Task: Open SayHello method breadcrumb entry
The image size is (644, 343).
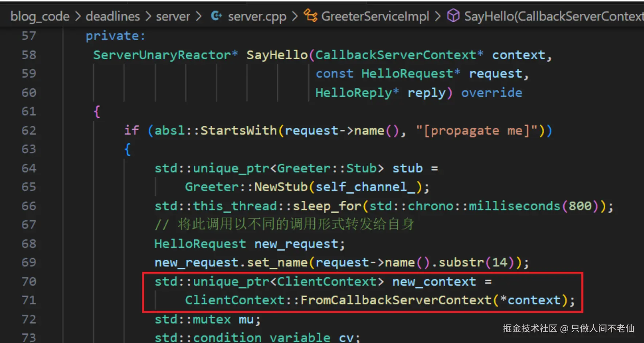Action: 554,16
